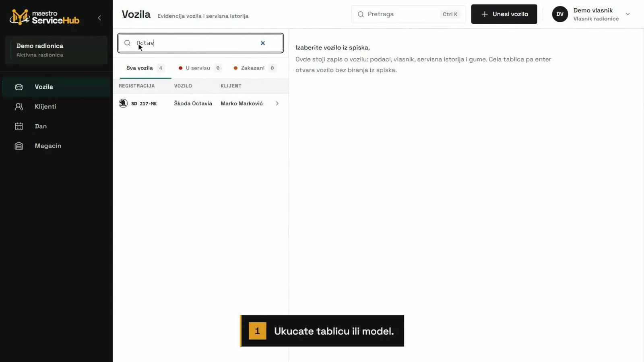This screenshot has width=644, height=362.
Task: Click the DV user avatar
Action: (560, 14)
